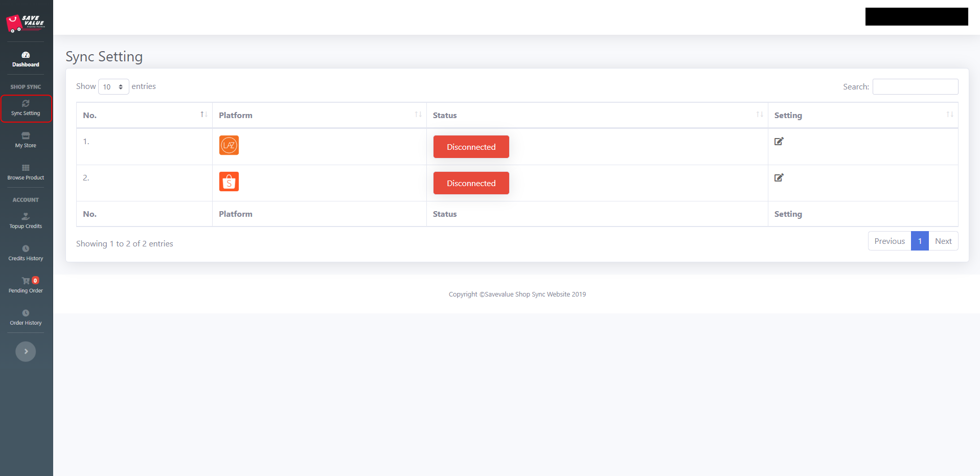The width and height of the screenshot is (980, 476).
Task: Go to Browse Product
Action: [x=26, y=172]
